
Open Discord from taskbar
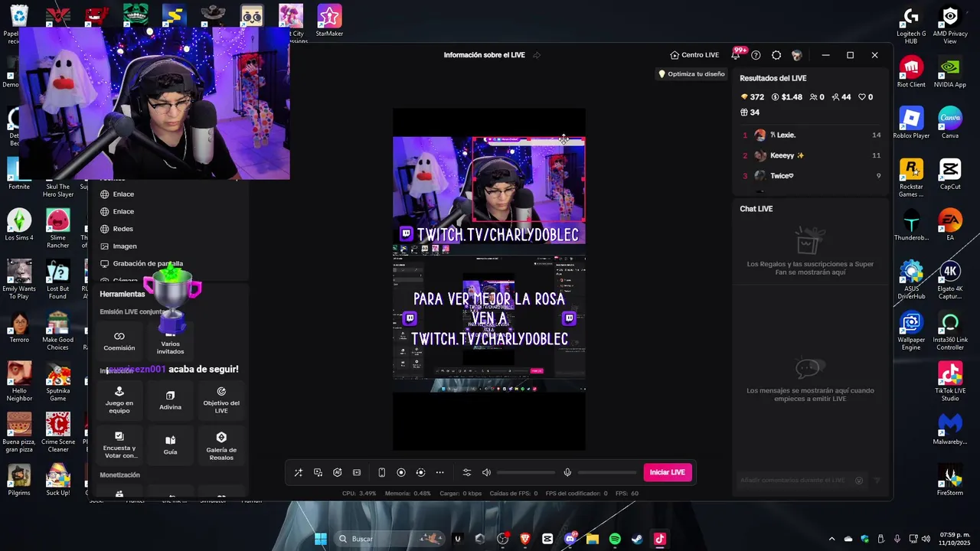tap(570, 539)
